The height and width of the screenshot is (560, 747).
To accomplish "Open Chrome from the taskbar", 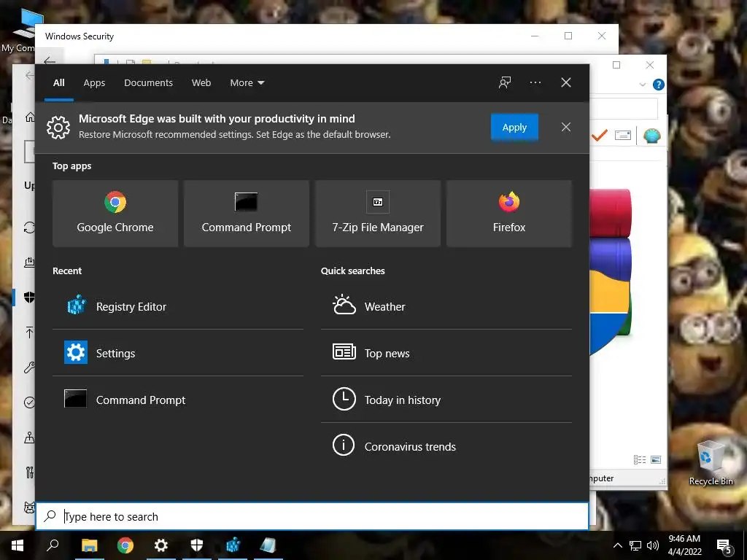I will point(125,545).
